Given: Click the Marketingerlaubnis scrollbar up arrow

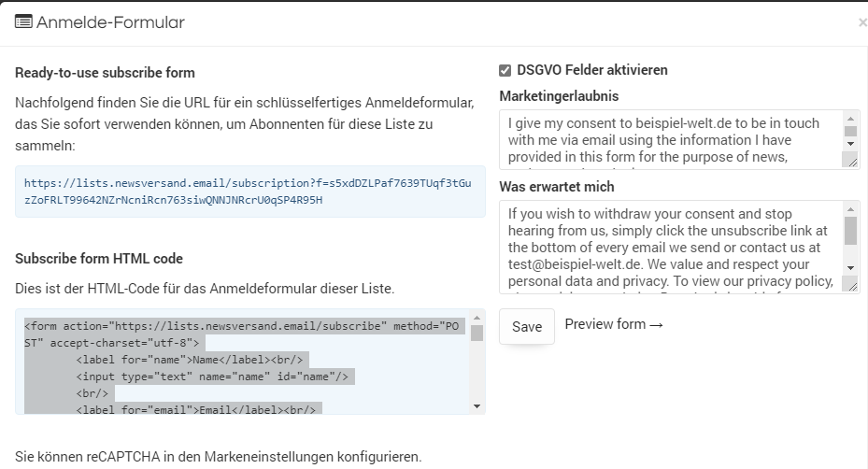Looking at the screenshot, I should click(x=851, y=119).
